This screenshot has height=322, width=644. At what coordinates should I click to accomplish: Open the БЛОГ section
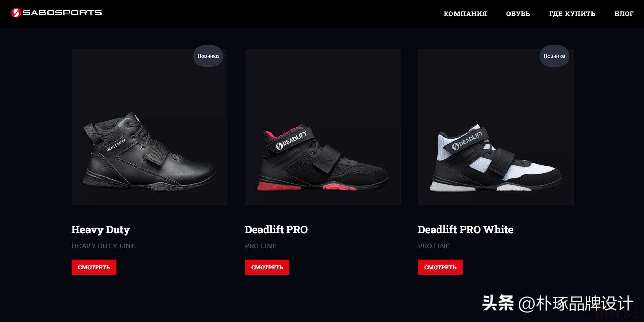pos(624,14)
